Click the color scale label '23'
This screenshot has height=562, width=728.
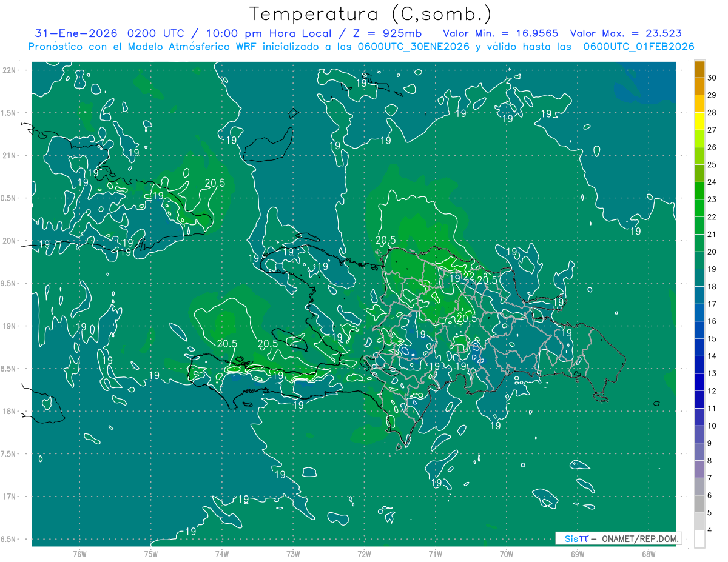coord(712,199)
